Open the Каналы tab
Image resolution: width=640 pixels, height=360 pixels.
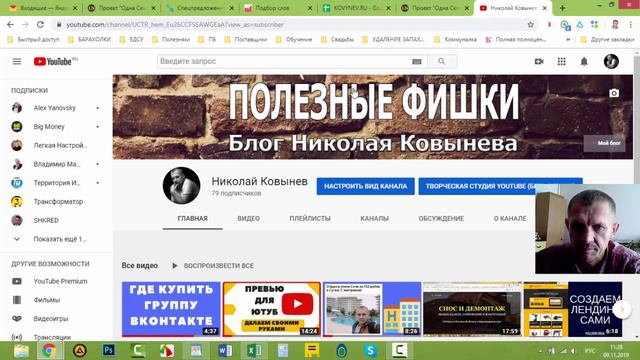(374, 218)
